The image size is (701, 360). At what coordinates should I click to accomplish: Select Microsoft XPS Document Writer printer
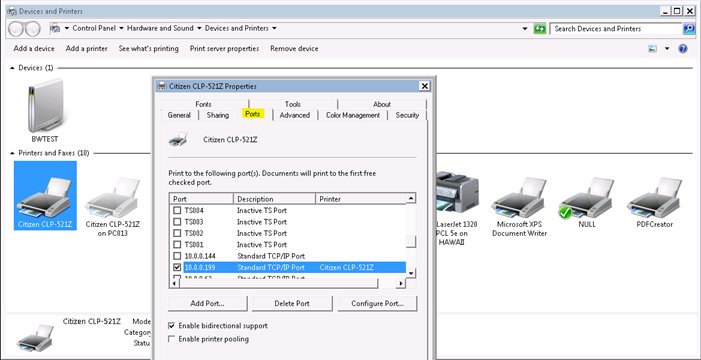(x=519, y=198)
